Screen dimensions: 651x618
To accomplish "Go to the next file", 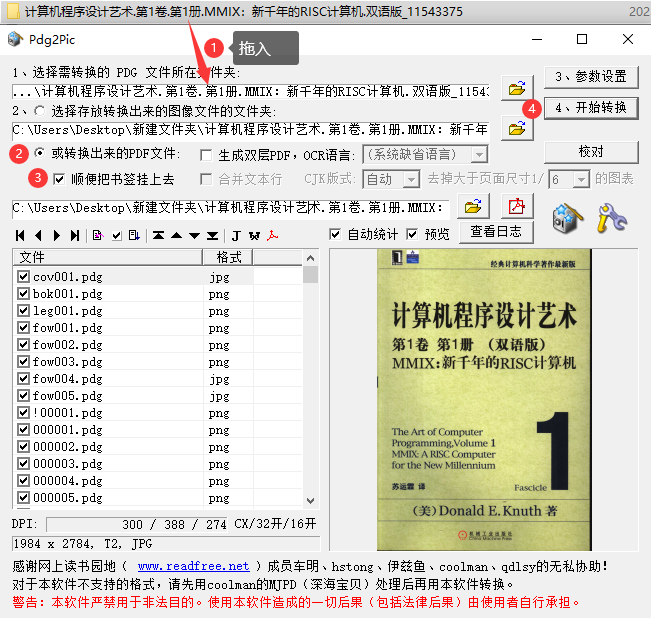I will [x=57, y=236].
